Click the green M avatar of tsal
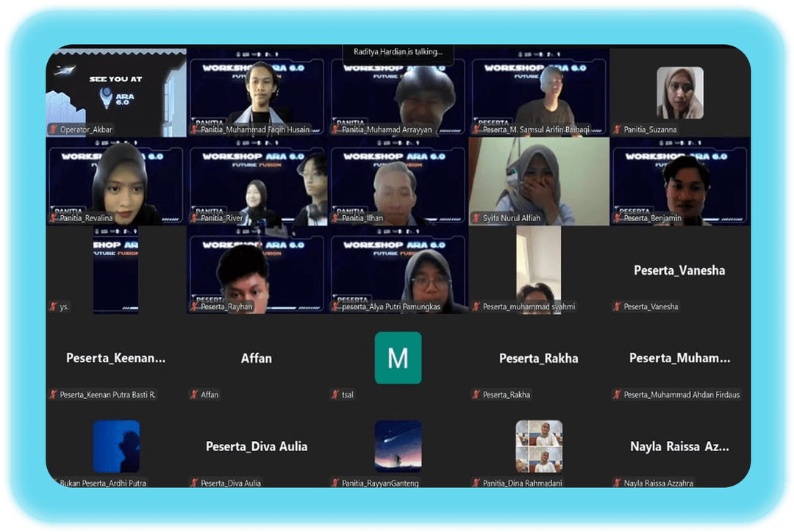The height and width of the screenshot is (532, 794). tap(398, 358)
